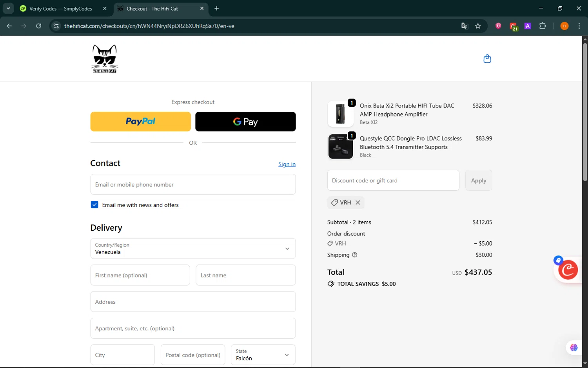Click the $83.99 item price
Screen dimensions: 588x368
click(x=484, y=138)
